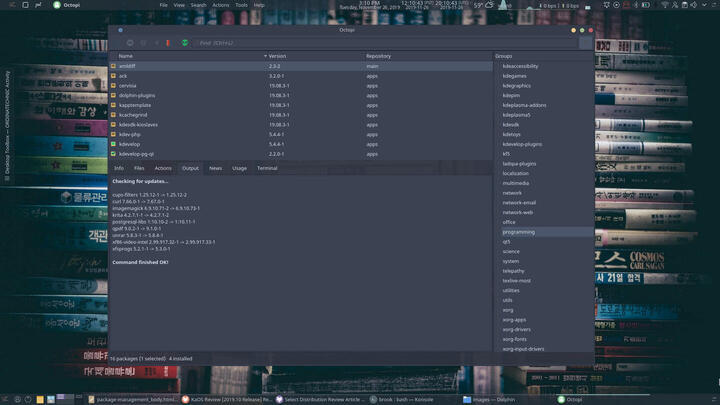The width and height of the screenshot is (720, 405).
Task: Switch to the Actions tab in lower pane
Action: (163, 169)
